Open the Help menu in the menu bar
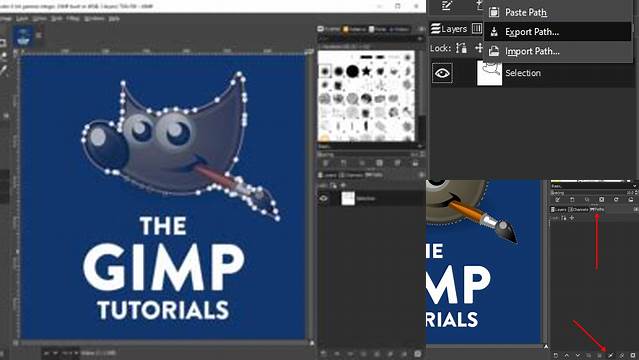The width and height of the screenshot is (639, 360). point(115,19)
